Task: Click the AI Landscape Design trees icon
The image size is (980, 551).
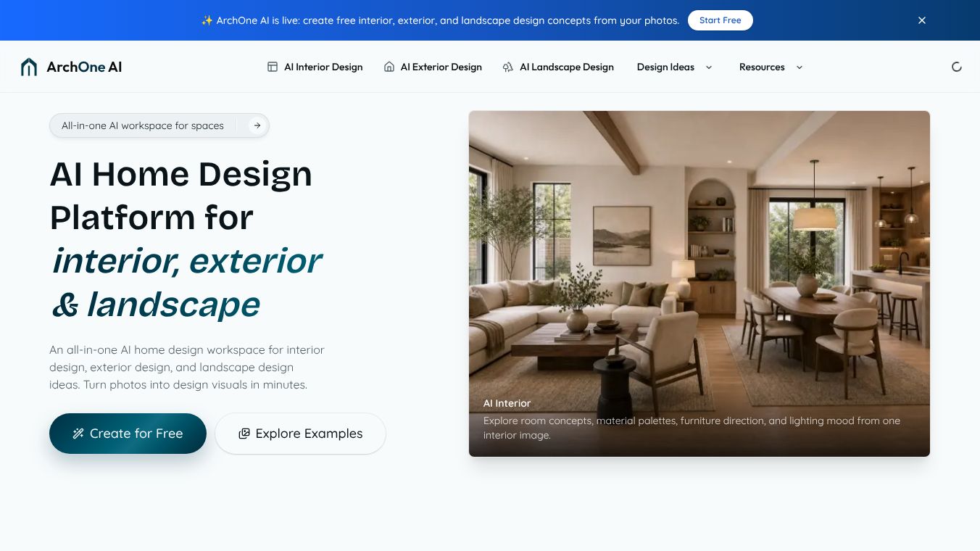Action: (508, 67)
